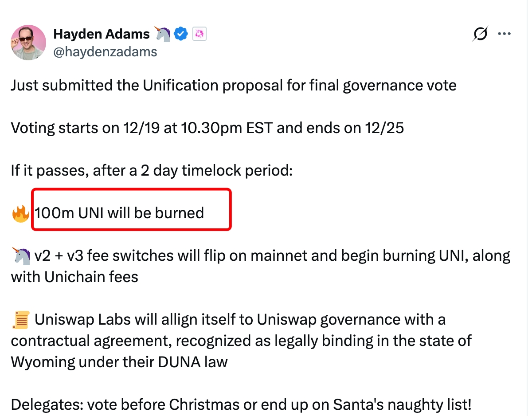The width and height of the screenshot is (532, 416).
Task: Open the three-dot More options menu
Action: [x=505, y=34]
